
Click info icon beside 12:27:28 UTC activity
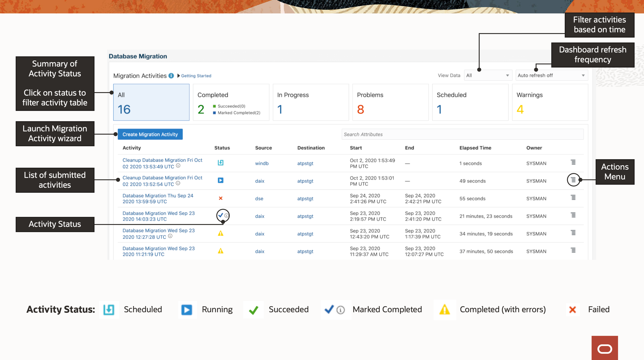[170, 236]
